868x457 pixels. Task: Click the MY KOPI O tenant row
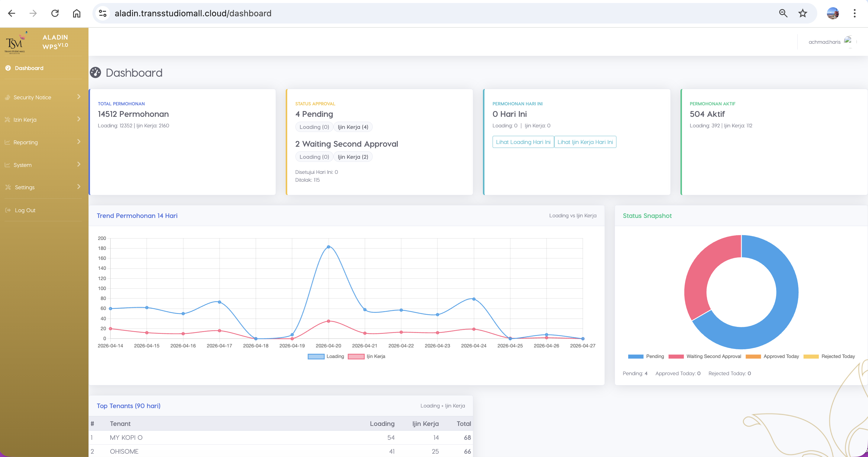(x=281, y=437)
